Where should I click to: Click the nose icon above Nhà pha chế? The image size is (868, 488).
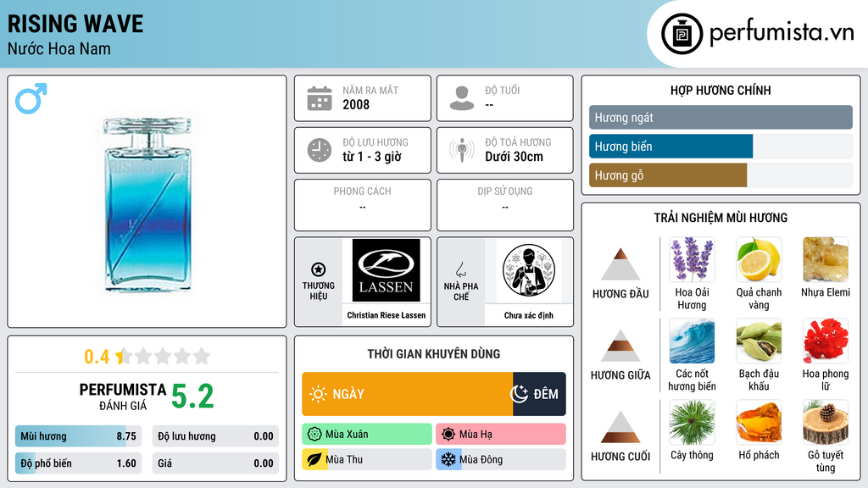tap(460, 269)
